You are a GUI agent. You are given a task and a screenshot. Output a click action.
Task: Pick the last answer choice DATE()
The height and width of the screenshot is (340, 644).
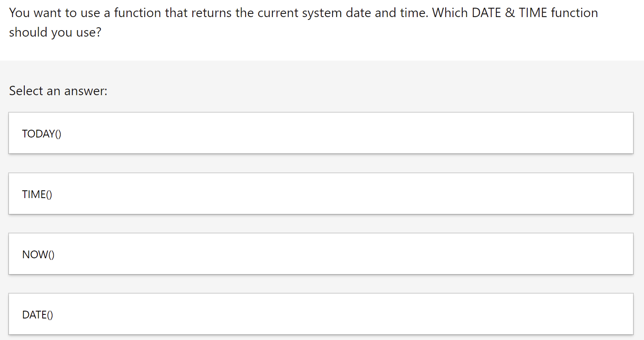tap(320, 314)
